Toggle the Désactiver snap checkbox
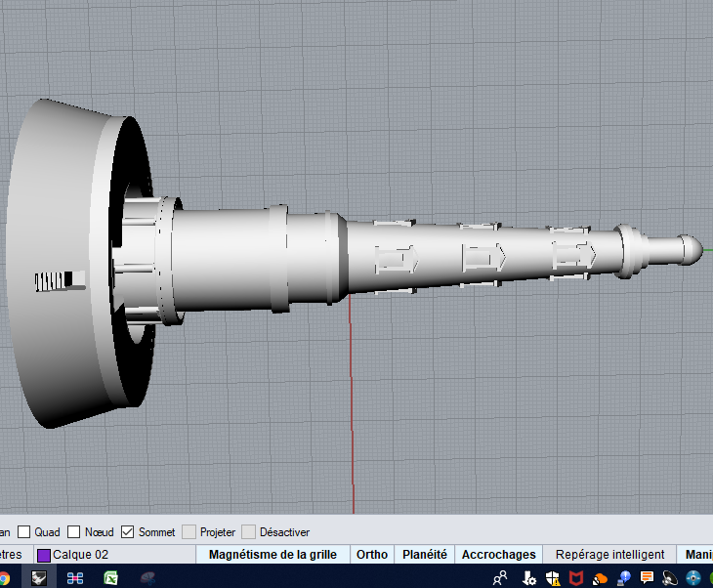This screenshot has width=713, height=588. point(249,532)
